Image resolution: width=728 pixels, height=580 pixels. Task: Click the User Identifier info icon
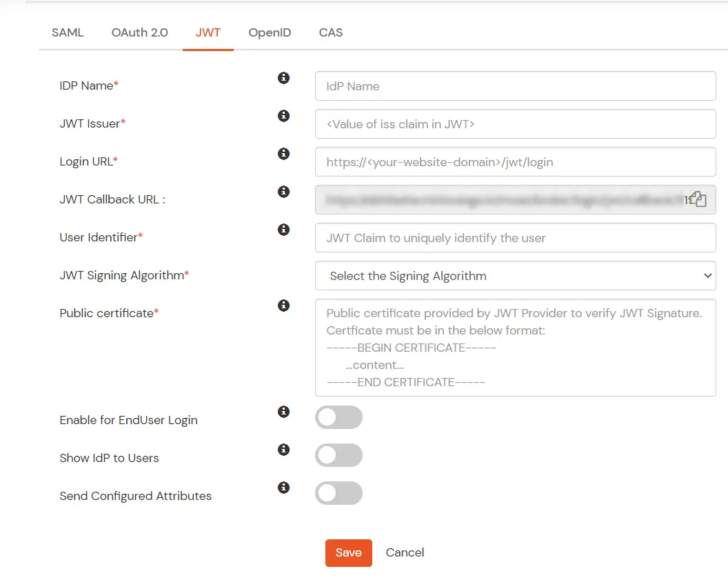(283, 230)
